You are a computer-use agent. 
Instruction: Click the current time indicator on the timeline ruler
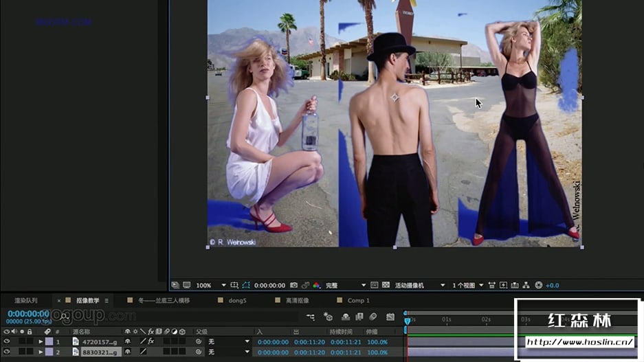point(408,321)
